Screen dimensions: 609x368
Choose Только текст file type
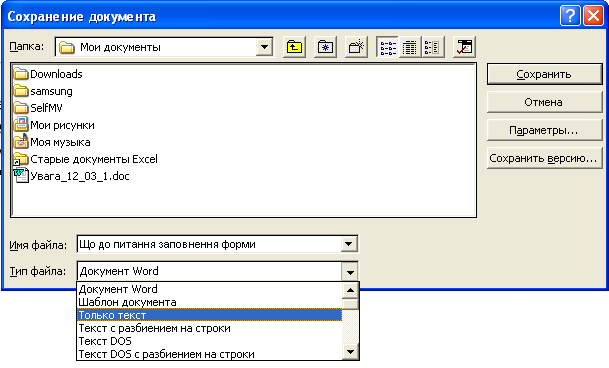pos(210,315)
